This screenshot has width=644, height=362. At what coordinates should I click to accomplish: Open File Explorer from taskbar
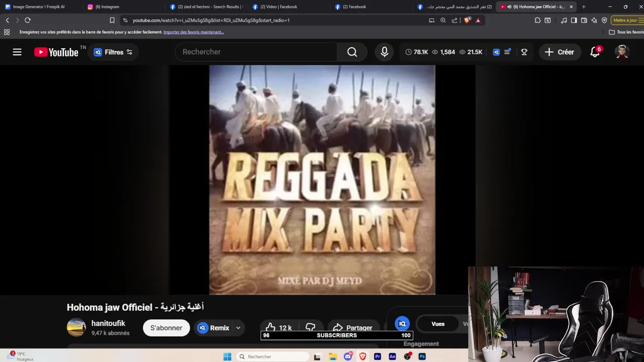[x=333, y=356]
